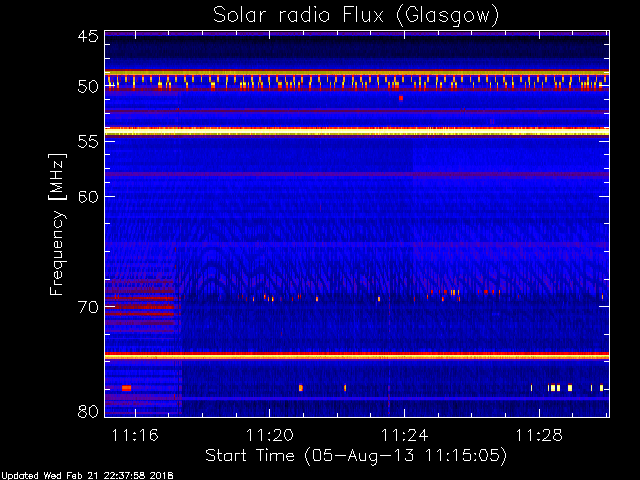Viewport: 640px width, 480px height.
Task: Click the 80 frequency tick label
Action: tap(89, 411)
